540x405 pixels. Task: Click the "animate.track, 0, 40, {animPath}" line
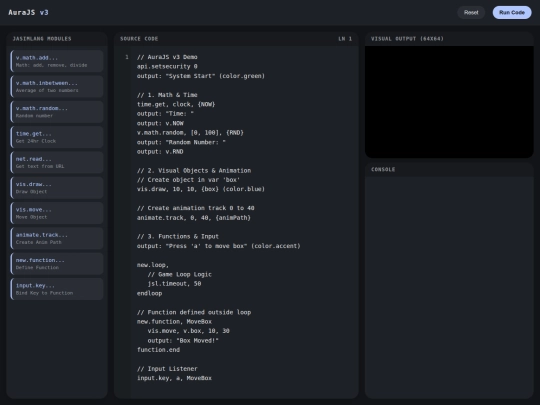pos(194,218)
